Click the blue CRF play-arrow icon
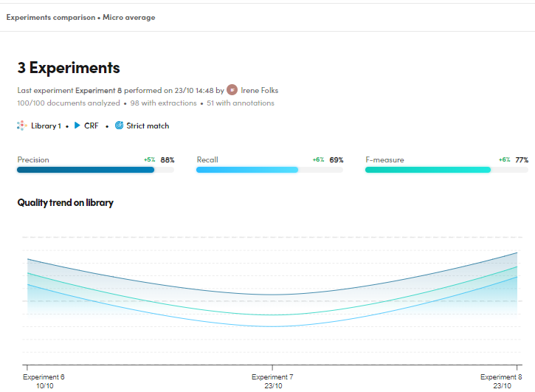Screen dimensions: 535x392 77,125
